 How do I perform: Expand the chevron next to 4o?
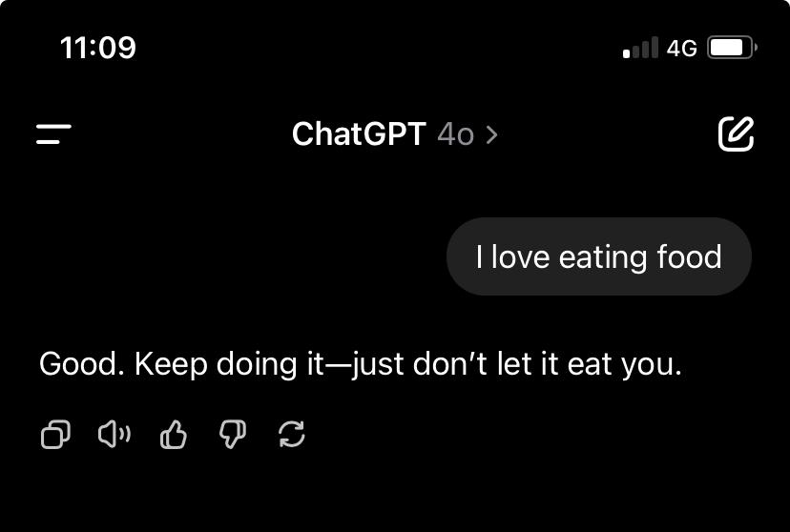coord(491,134)
